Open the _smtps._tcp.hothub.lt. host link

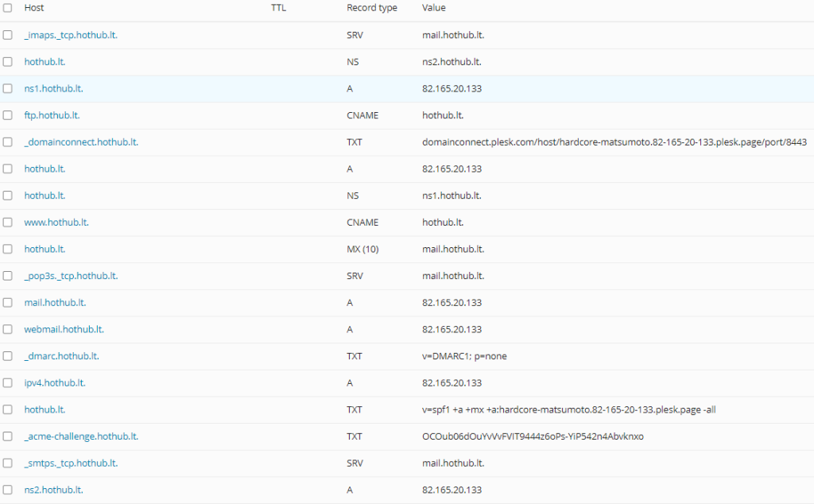[x=71, y=463]
